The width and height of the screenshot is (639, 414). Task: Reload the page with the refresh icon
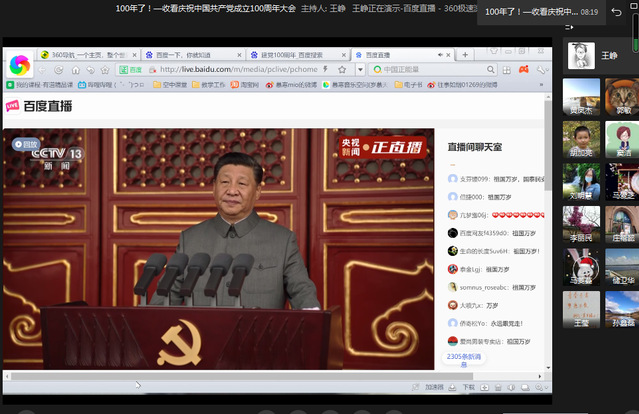(x=59, y=70)
